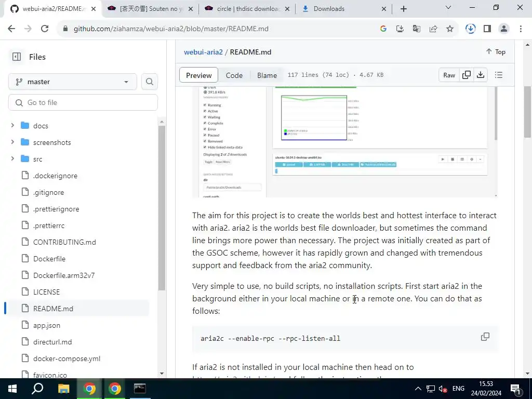This screenshot has width=532, height=399.
Task: Open CONTRIBUTING.md file
Action: coord(64,242)
